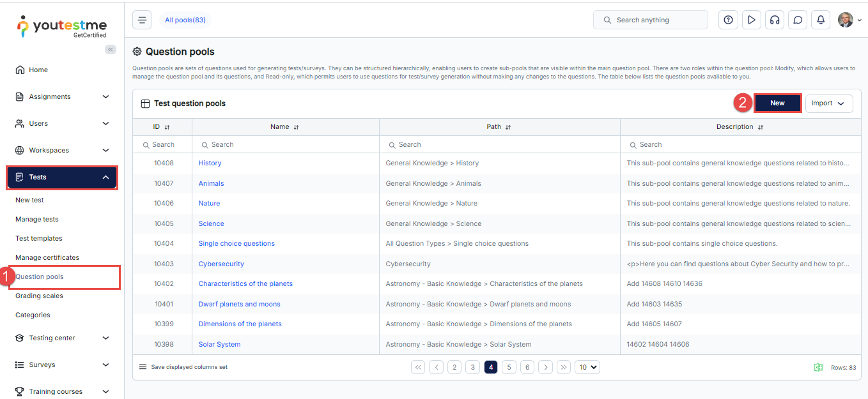868x399 pixels.
Task: Open the Import dropdown
Action: pos(828,103)
